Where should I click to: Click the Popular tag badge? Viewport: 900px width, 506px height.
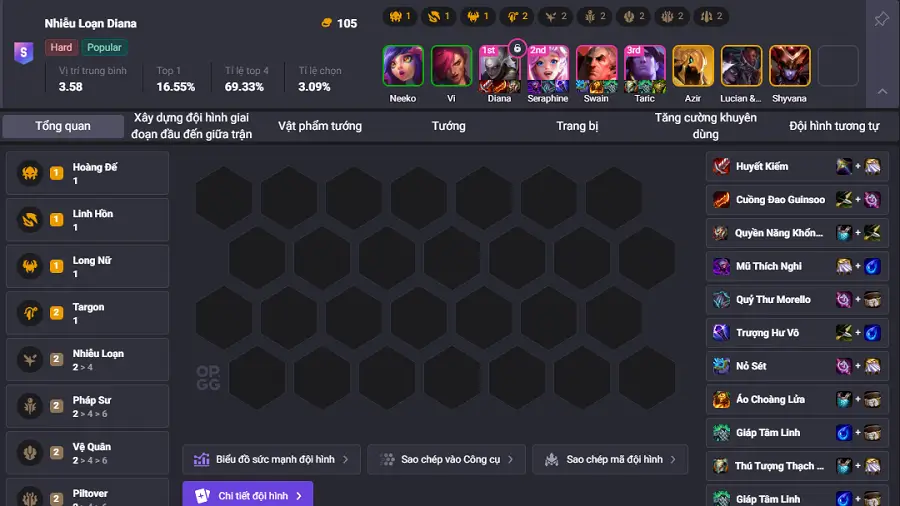pyautogui.click(x=104, y=48)
